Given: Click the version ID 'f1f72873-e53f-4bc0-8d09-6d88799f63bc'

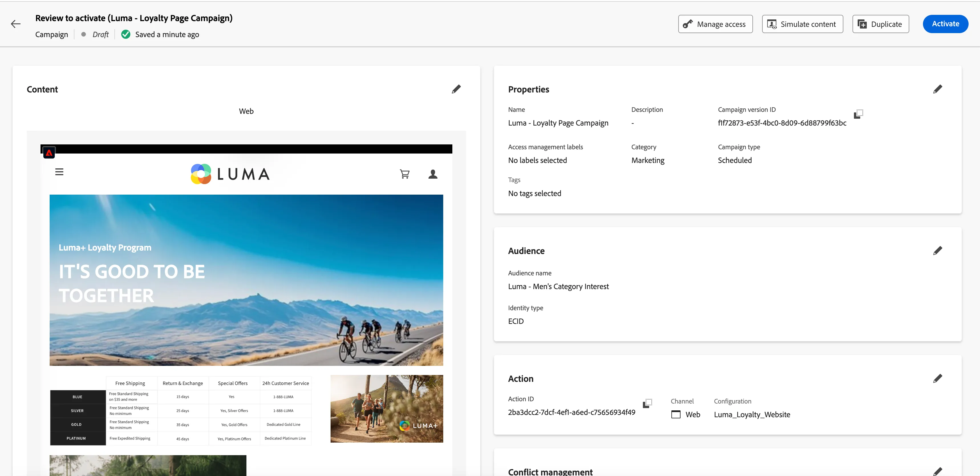Looking at the screenshot, I should pyautogui.click(x=782, y=123).
